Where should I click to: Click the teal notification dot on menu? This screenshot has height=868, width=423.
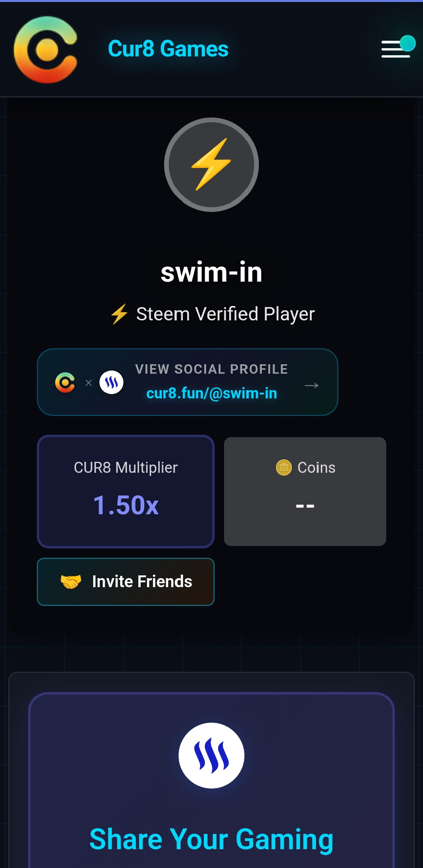[408, 43]
